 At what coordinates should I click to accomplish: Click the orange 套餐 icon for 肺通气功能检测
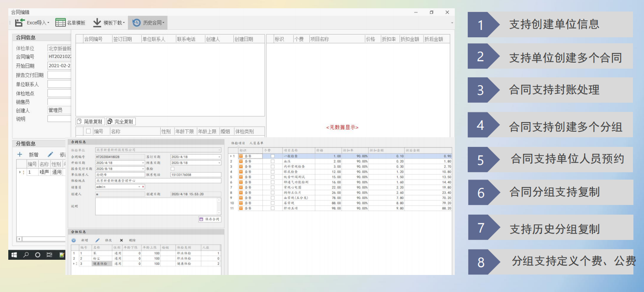(241, 182)
